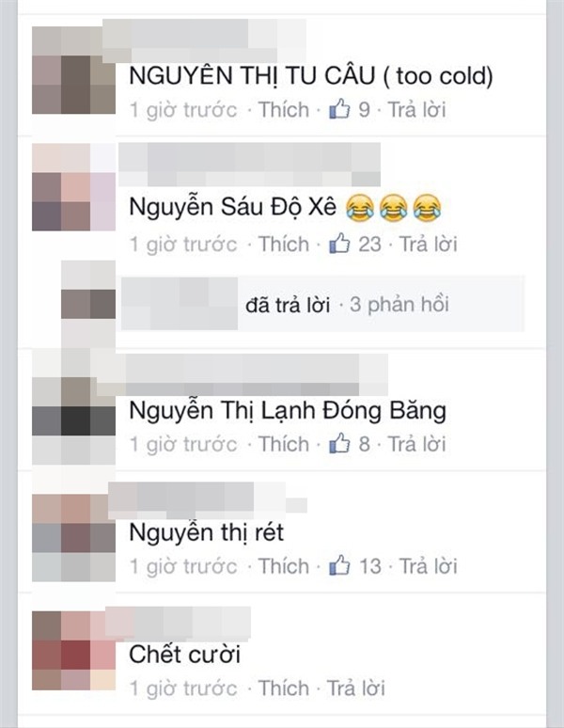The width and height of the screenshot is (564, 728).
Task: Open avatar of the 'Nguyễn Sáu Độ Xê' commenter
Action: tap(73, 187)
